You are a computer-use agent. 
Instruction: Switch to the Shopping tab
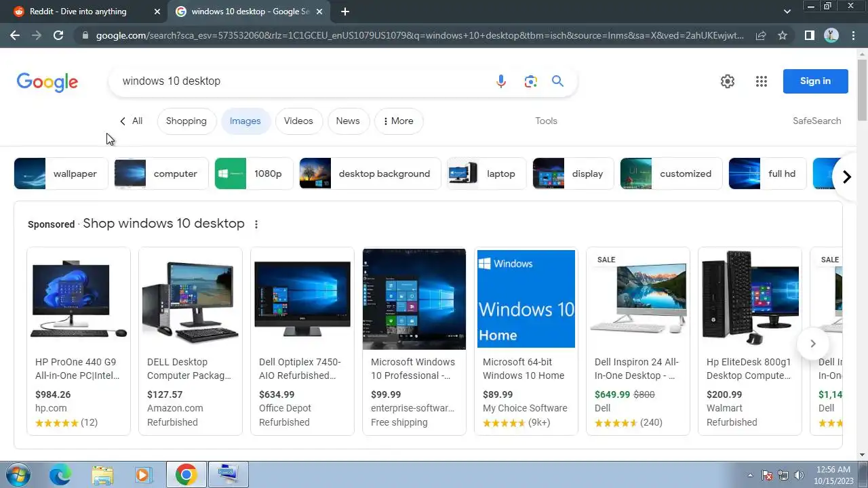tap(186, 121)
